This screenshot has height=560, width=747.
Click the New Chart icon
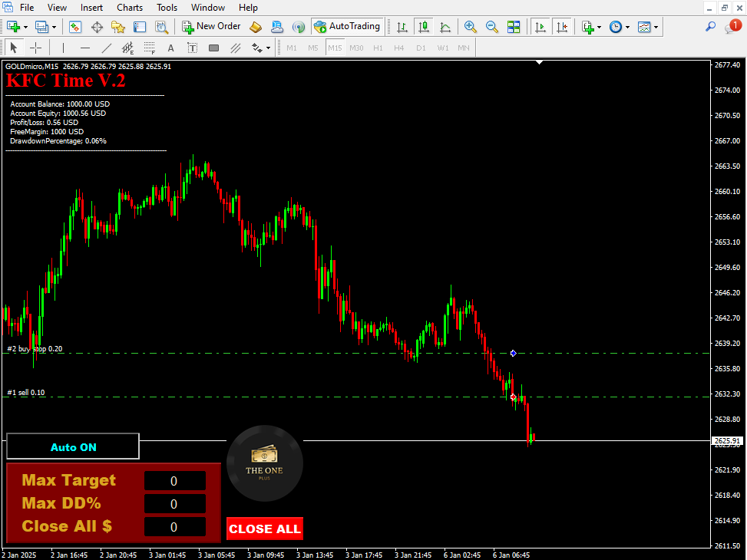click(13, 27)
